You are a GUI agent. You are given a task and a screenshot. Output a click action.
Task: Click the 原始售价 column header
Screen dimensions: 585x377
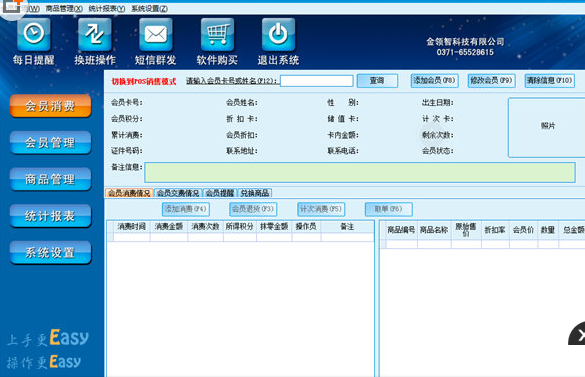[x=466, y=230]
